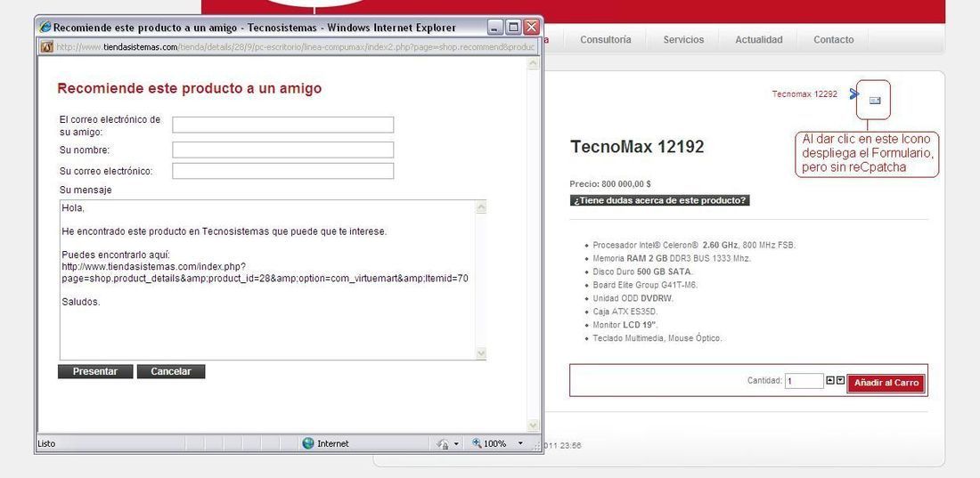The height and width of the screenshot is (478, 980).
Task: Click the price text 800 000,00 $
Action: 626,184
